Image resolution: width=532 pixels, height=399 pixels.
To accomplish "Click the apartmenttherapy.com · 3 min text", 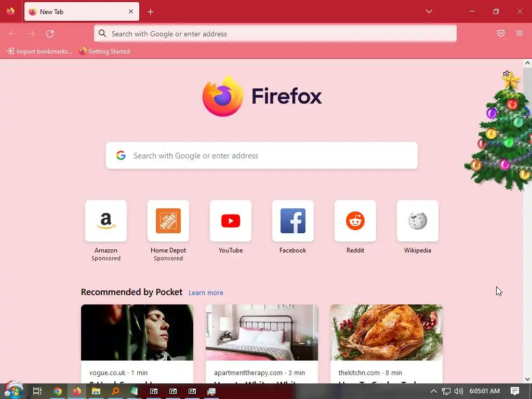I will coord(260,373).
